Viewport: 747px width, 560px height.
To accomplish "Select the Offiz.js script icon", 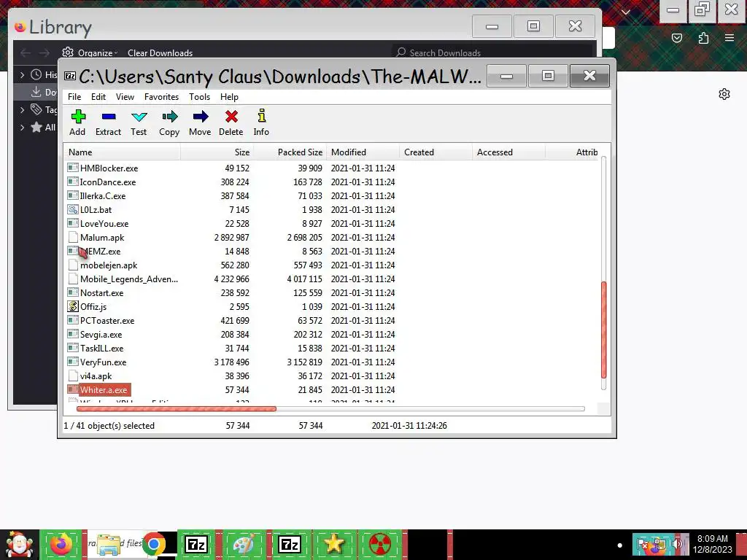I will pyautogui.click(x=73, y=306).
